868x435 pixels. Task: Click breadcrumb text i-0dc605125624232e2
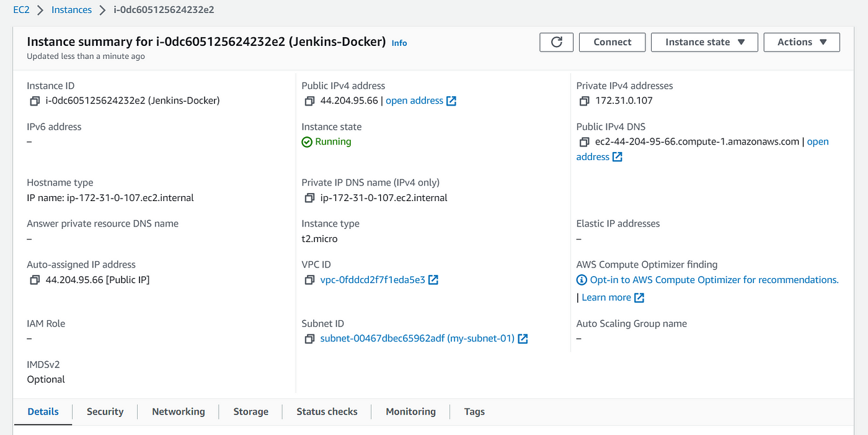pos(164,10)
